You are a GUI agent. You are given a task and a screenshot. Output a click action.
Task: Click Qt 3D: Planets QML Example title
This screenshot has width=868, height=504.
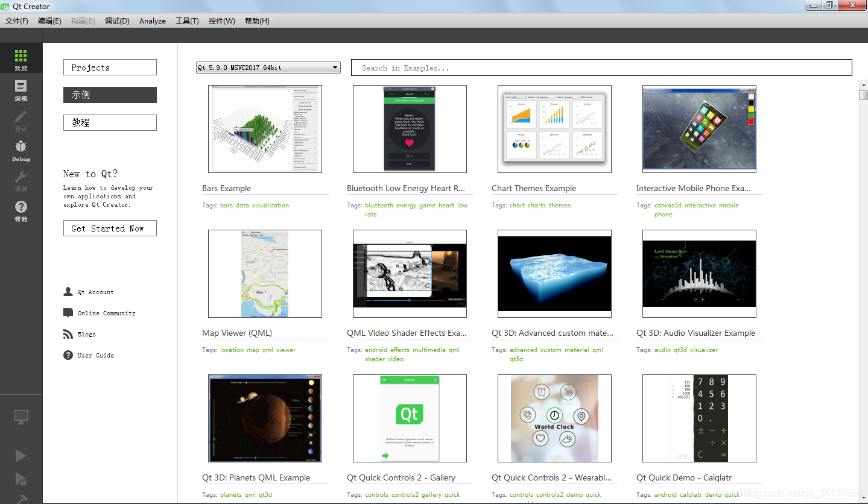point(256,477)
